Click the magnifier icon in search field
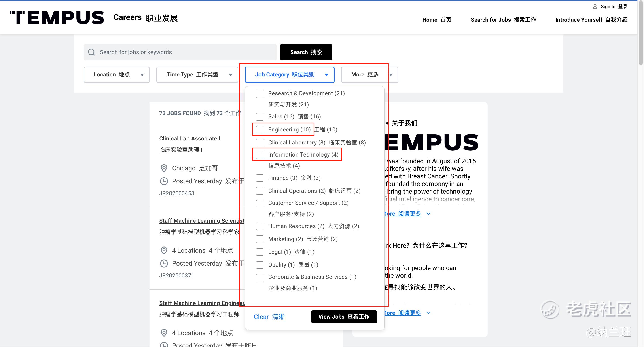This screenshot has height=347, width=644. coord(91,52)
